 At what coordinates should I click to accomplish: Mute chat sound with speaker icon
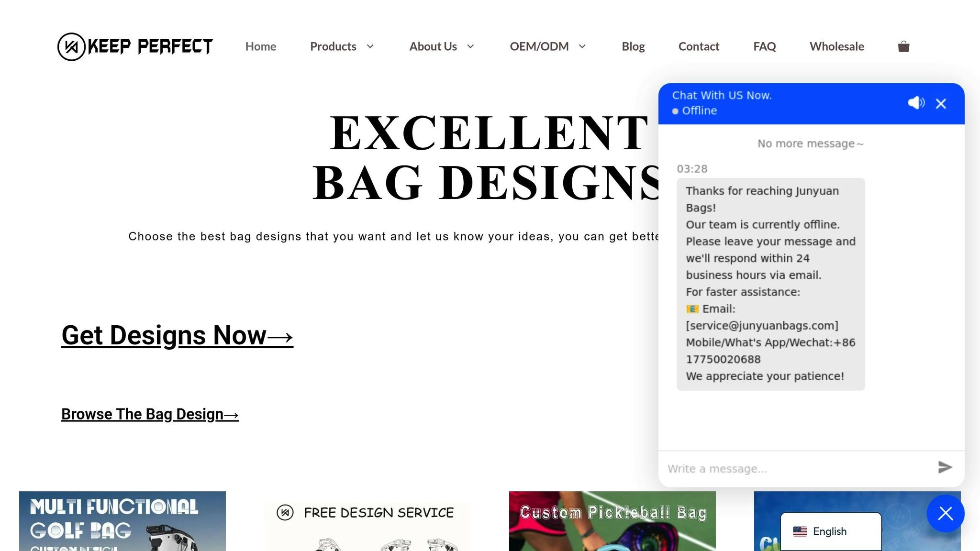[915, 103]
